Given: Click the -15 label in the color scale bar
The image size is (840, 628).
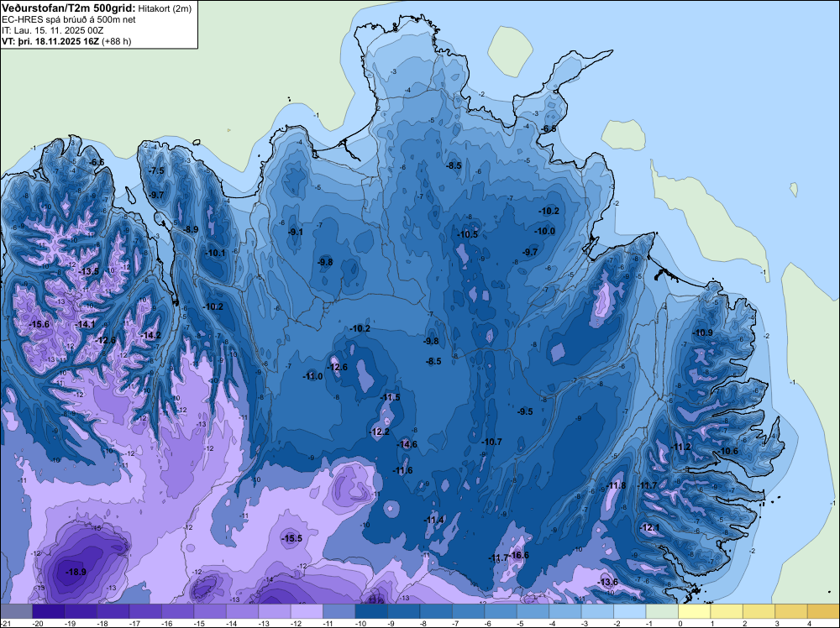Looking at the screenshot, I should [x=199, y=623].
